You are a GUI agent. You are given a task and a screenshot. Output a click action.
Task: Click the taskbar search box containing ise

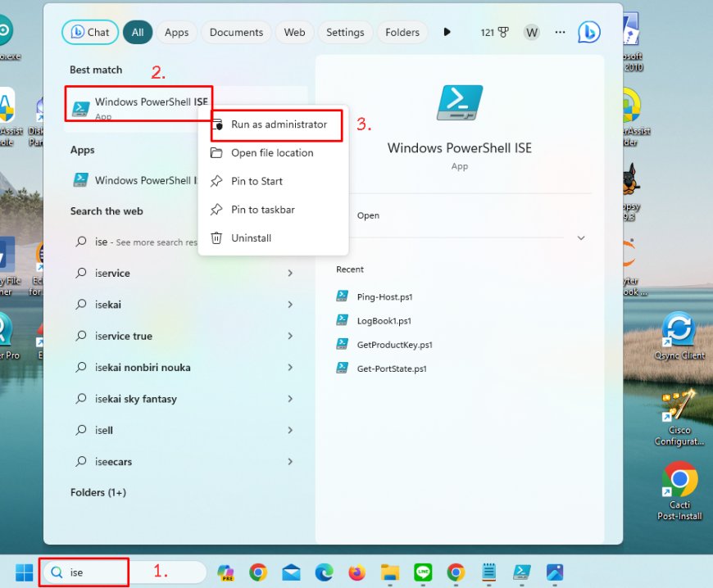[125, 572]
